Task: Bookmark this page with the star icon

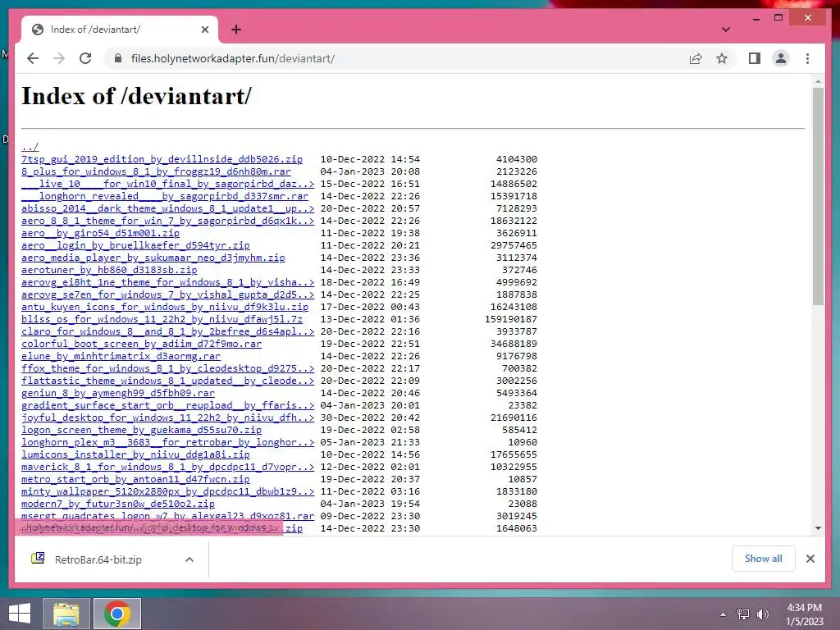Action: click(722, 58)
